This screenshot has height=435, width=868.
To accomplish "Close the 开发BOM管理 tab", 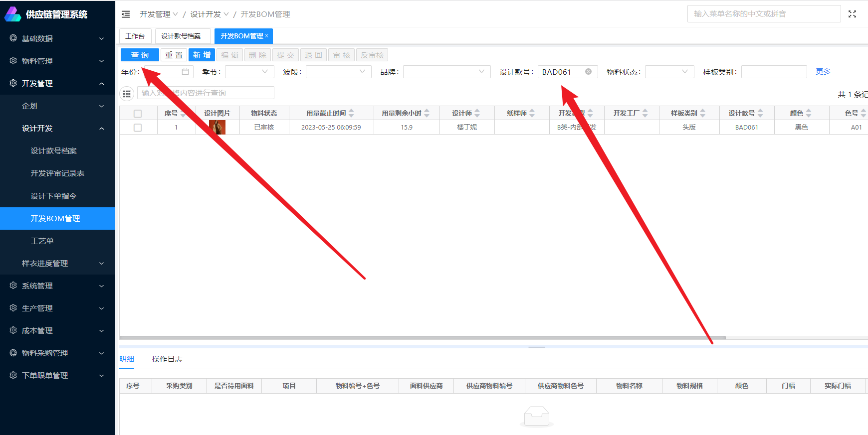I will [267, 36].
